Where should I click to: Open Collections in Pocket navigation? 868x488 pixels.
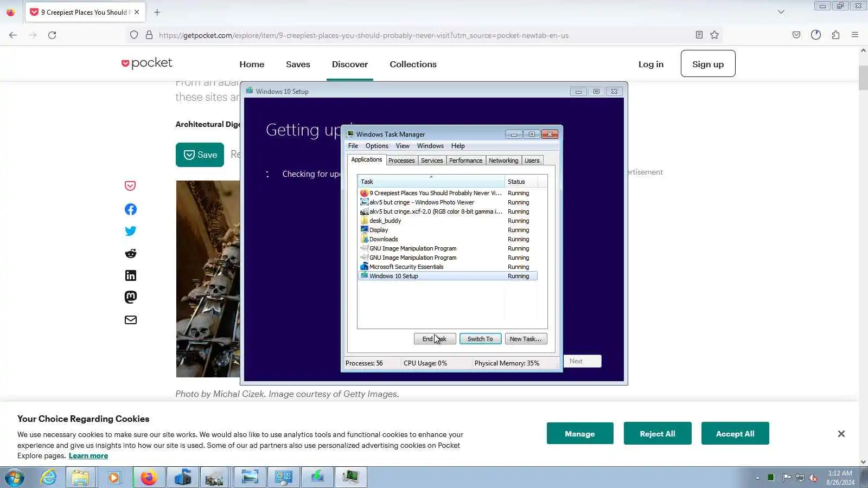(413, 64)
